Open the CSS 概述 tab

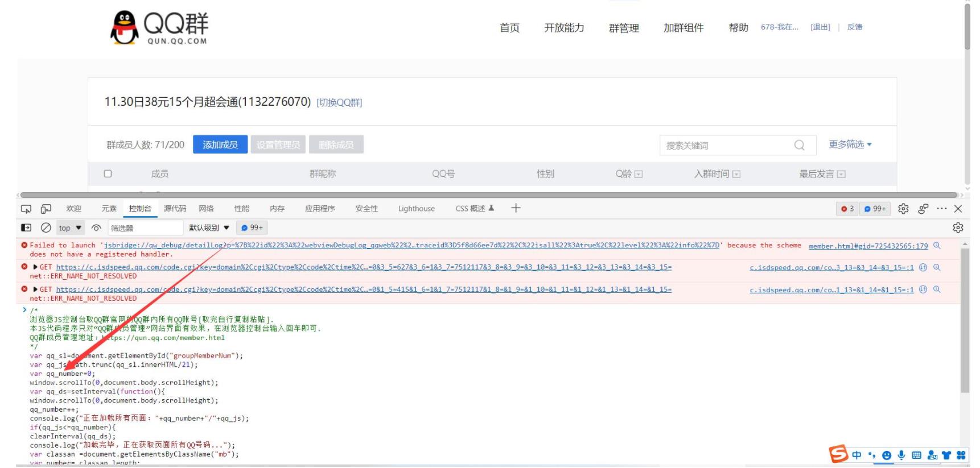(475, 209)
